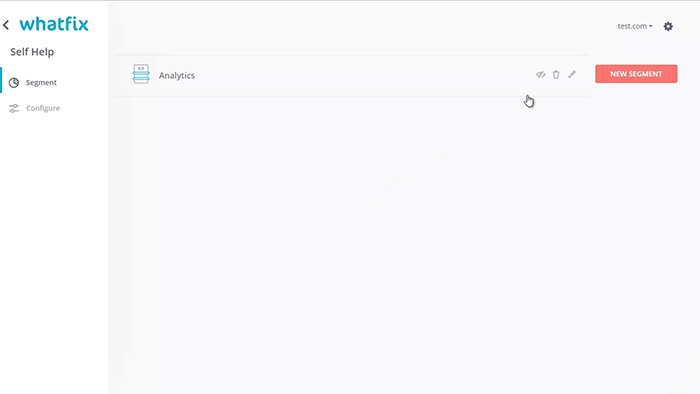Create a segment with NEW SEGMENT button
Screen dimensions: 700x394
pyautogui.click(x=636, y=74)
